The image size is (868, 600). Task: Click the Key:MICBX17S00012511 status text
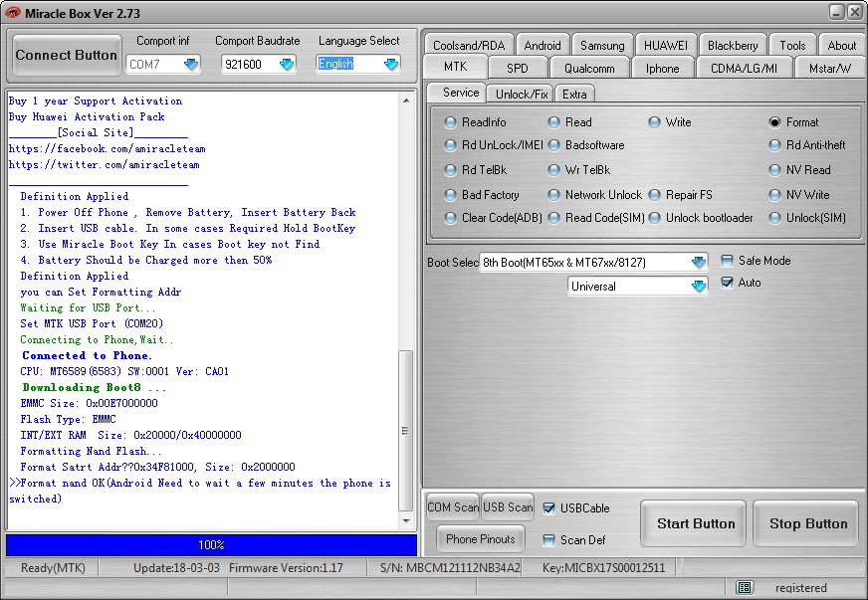603,568
